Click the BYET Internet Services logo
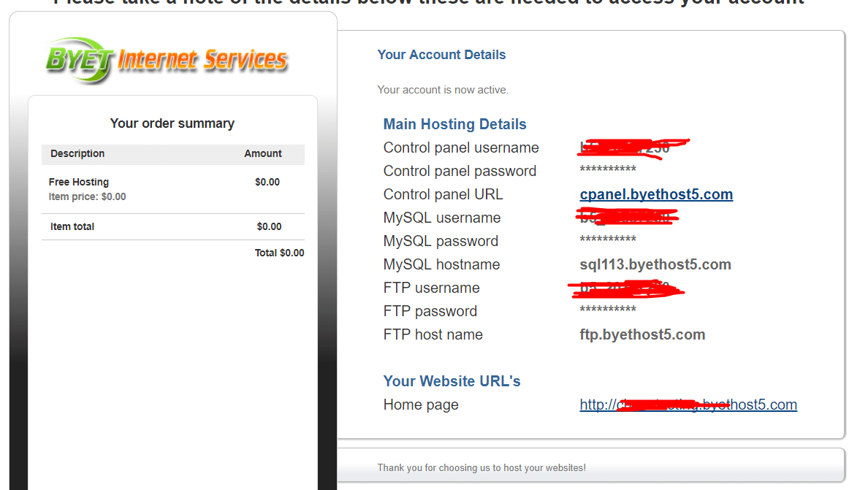Image resolution: width=868 pixels, height=490 pixels. [x=167, y=60]
